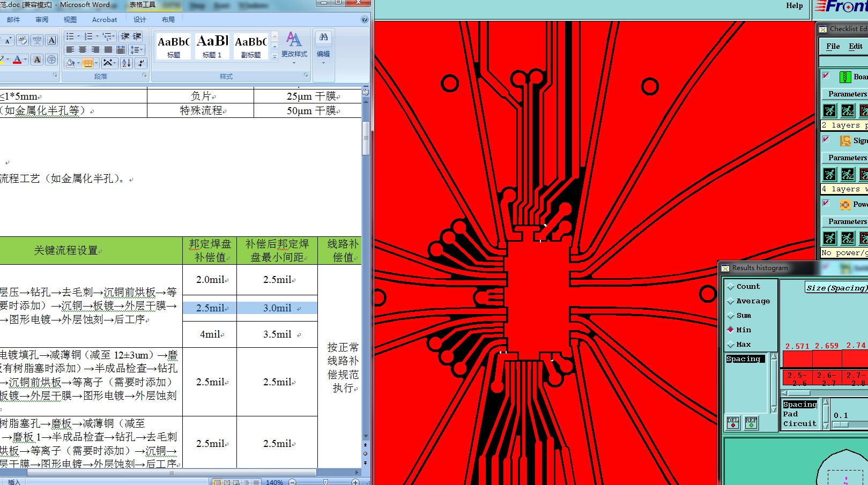Apply distributed alignment to paragraph
Screen dimensions: 868x485
[x=121, y=50]
